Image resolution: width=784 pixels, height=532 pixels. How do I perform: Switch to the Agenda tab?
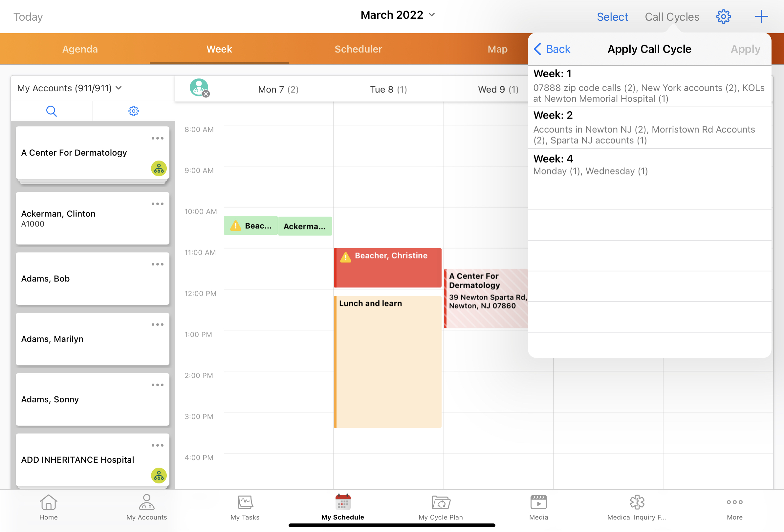coord(80,49)
